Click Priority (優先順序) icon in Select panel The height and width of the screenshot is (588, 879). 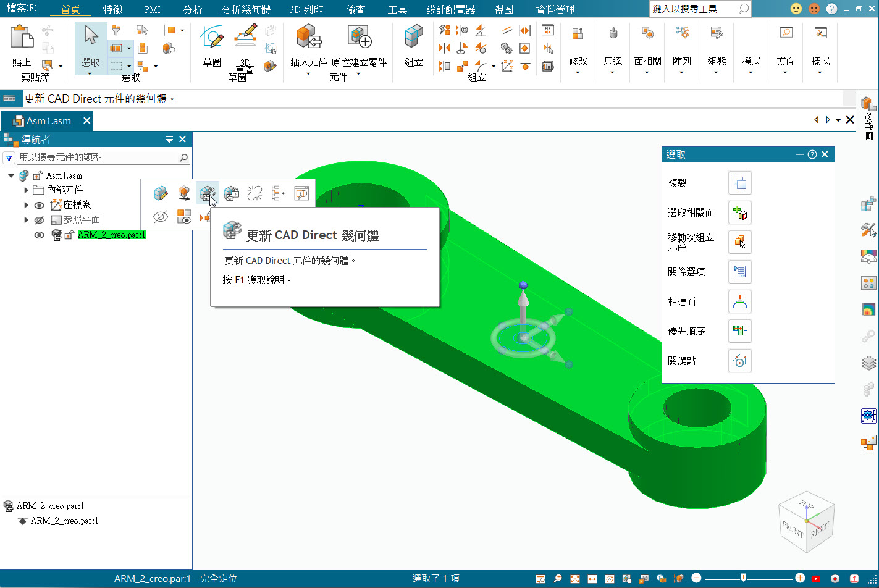[x=740, y=331]
